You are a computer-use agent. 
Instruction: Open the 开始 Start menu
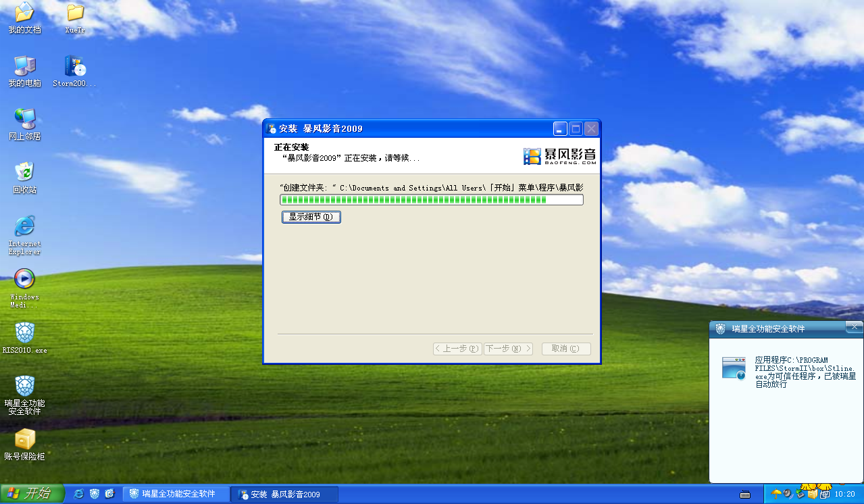[32, 494]
